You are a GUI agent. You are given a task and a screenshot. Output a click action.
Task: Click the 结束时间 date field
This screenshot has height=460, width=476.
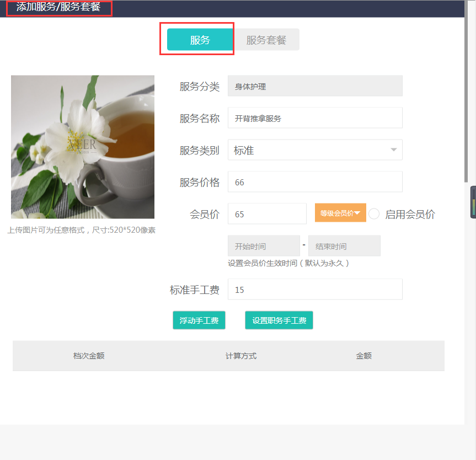pyautogui.click(x=344, y=245)
